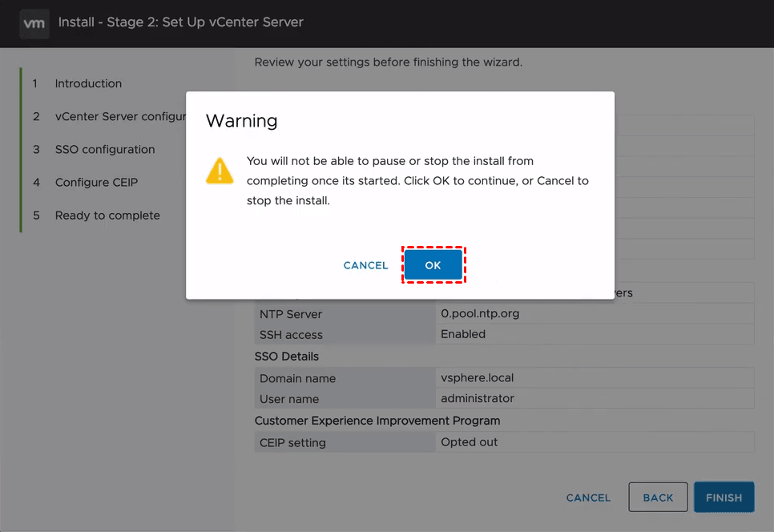Screen dimensions: 774x532
Task: Click the FINISH button in the wizard
Action: point(724,498)
